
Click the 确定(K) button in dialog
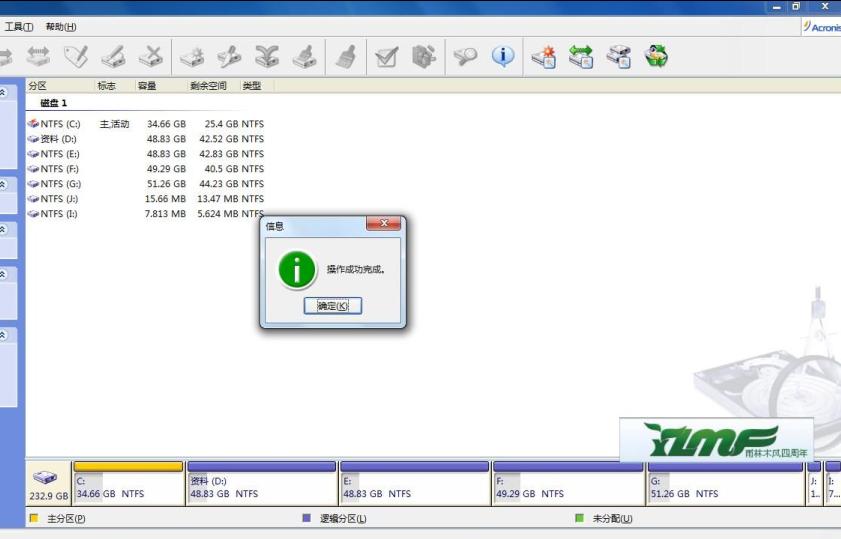333,306
